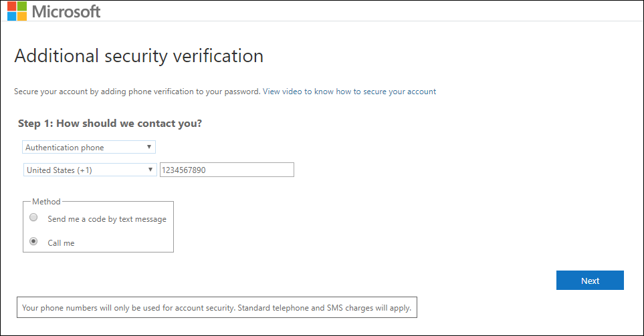
Task: Select the text message code radio button
Action: tap(33, 218)
